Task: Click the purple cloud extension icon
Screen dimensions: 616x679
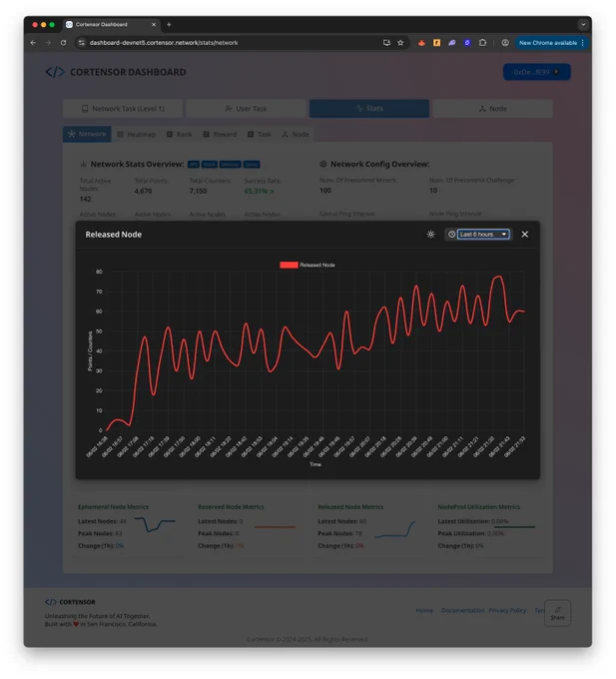Action: coord(452,43)
